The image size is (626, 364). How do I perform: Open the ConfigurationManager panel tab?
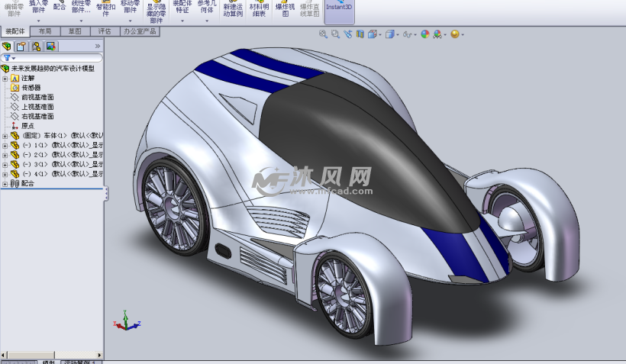click(36, 47)
